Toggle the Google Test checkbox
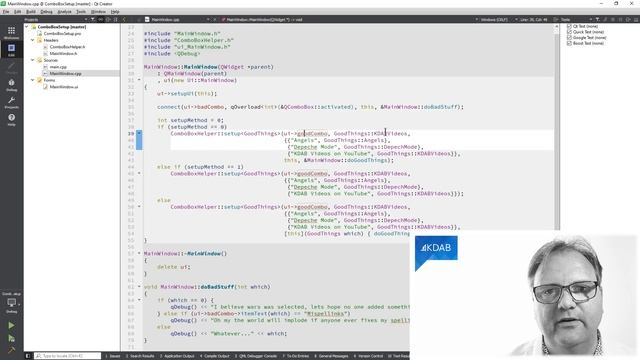 pos(569,38)
